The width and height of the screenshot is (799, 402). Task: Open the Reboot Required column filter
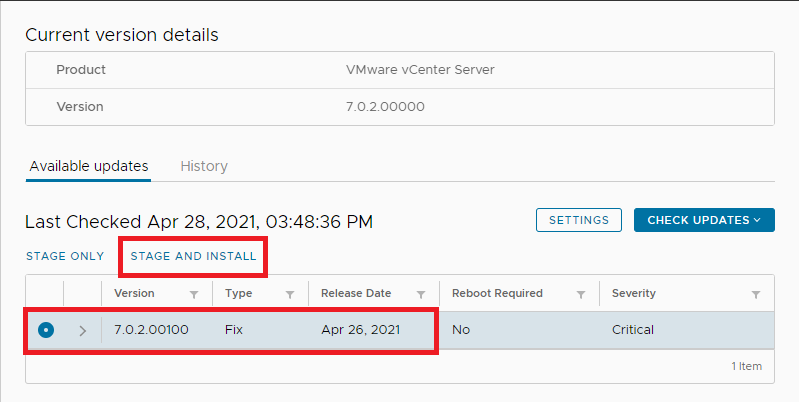pos(580,294)
